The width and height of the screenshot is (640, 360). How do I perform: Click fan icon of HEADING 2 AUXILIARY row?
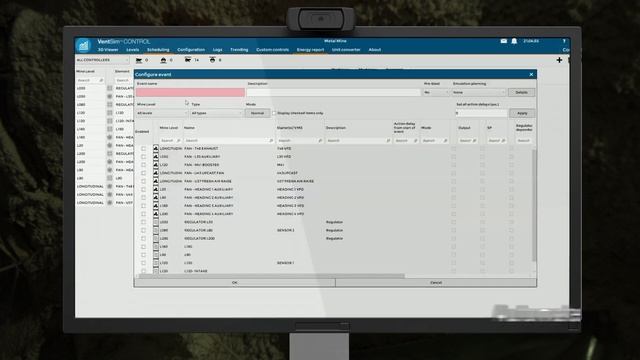156,198
